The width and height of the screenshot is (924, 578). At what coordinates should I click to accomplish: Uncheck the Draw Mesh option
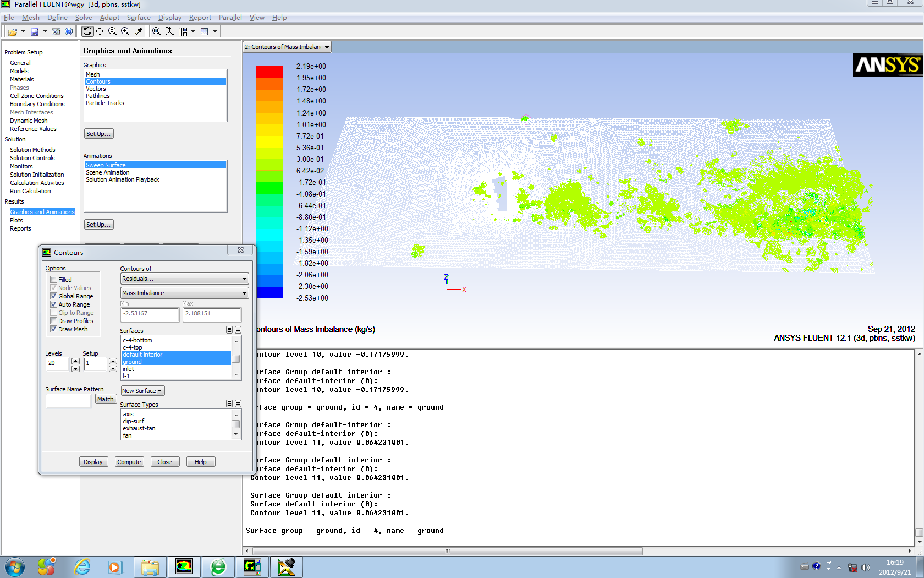[x=54, y=329]
